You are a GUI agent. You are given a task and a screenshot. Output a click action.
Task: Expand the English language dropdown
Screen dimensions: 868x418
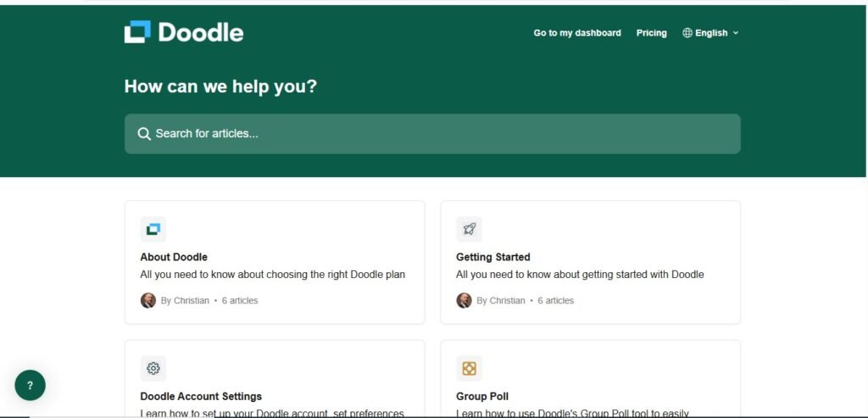click(711, 33)
